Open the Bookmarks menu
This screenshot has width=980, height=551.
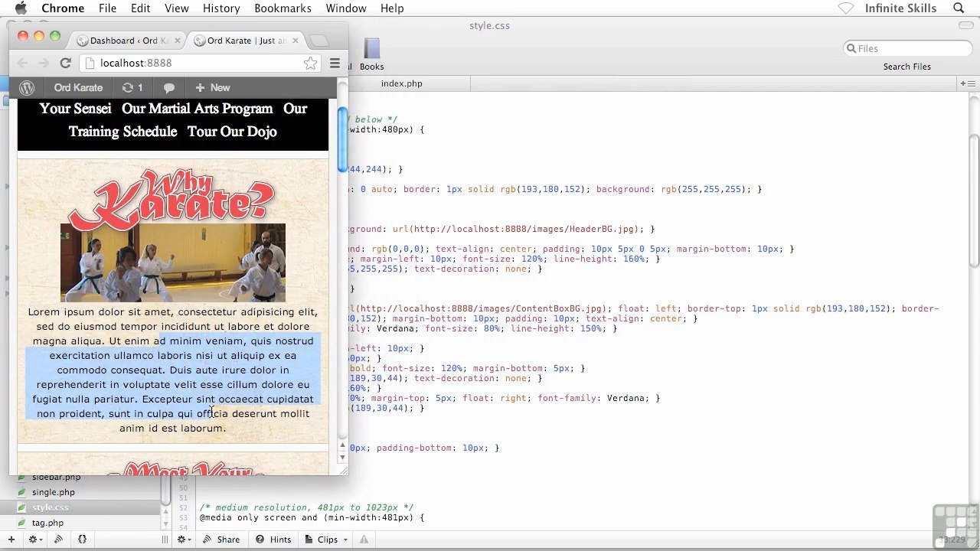[x=283, y=8]
